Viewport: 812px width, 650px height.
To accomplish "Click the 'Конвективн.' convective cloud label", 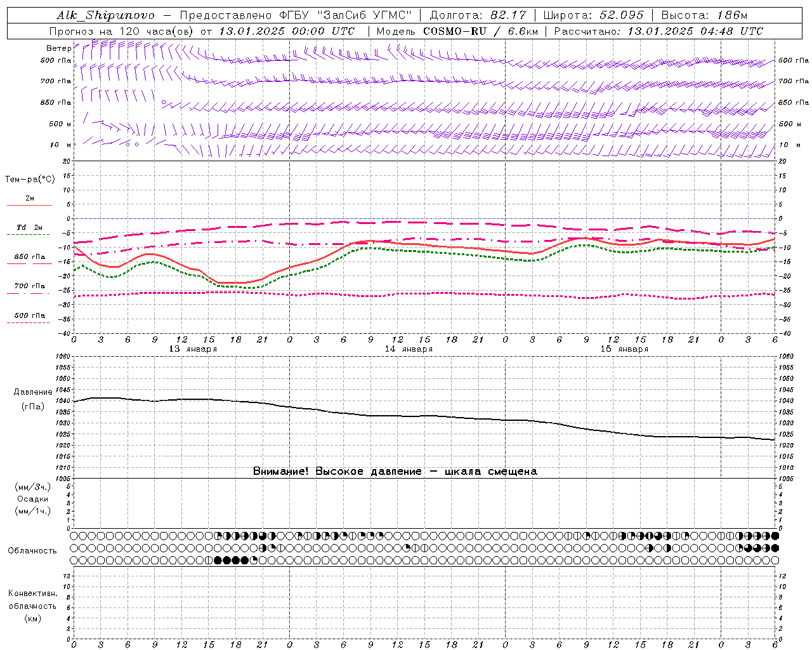I will tap(33, 594).
